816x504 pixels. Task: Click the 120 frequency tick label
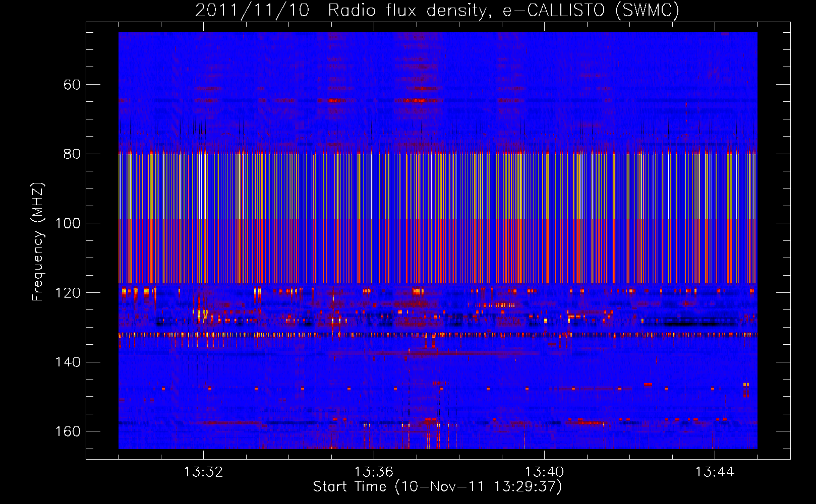[68, 293]
